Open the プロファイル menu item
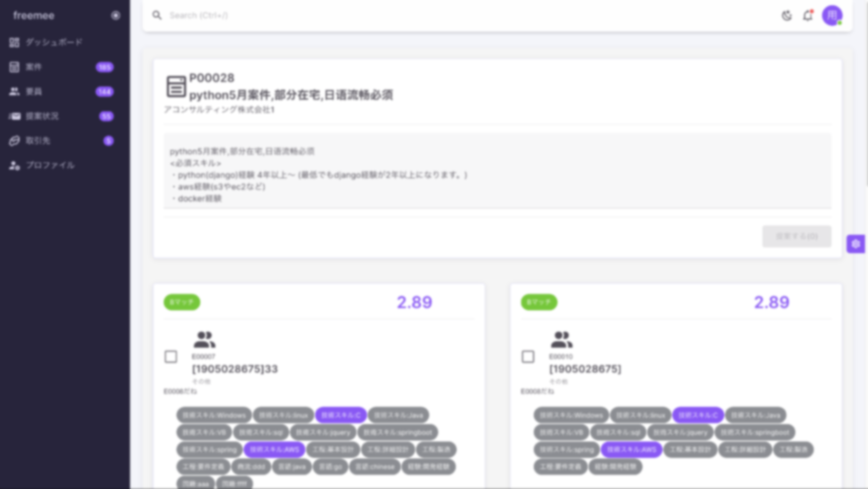Viewport: 868px width, 489px height. point(50,166)
